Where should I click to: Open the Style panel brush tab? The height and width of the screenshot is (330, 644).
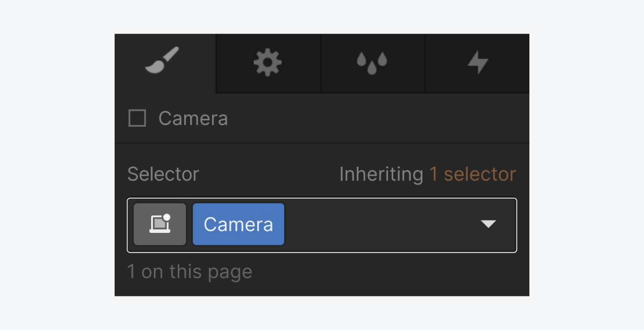tap(162, 61)
